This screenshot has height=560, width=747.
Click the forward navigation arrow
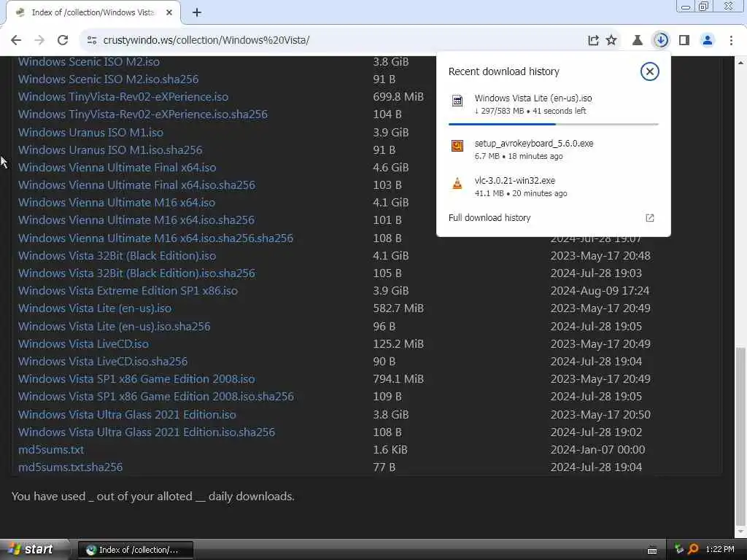pos(39,41)
